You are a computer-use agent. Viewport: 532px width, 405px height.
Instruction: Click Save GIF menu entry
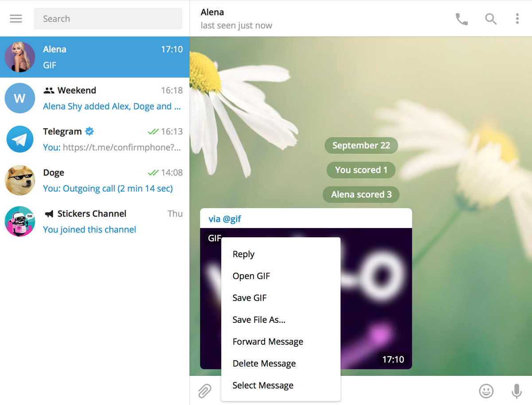coord(249,298)
